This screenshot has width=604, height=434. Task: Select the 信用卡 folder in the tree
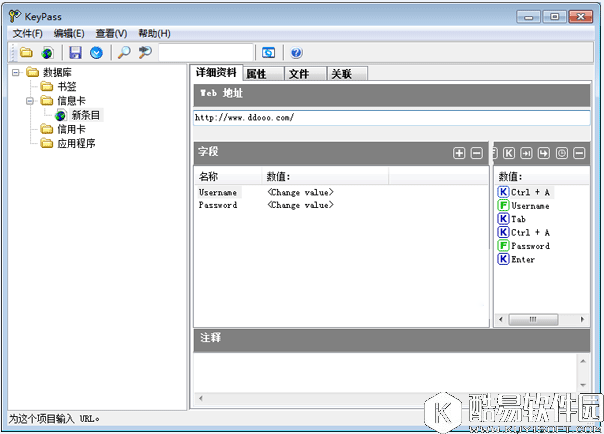point(71,129)
